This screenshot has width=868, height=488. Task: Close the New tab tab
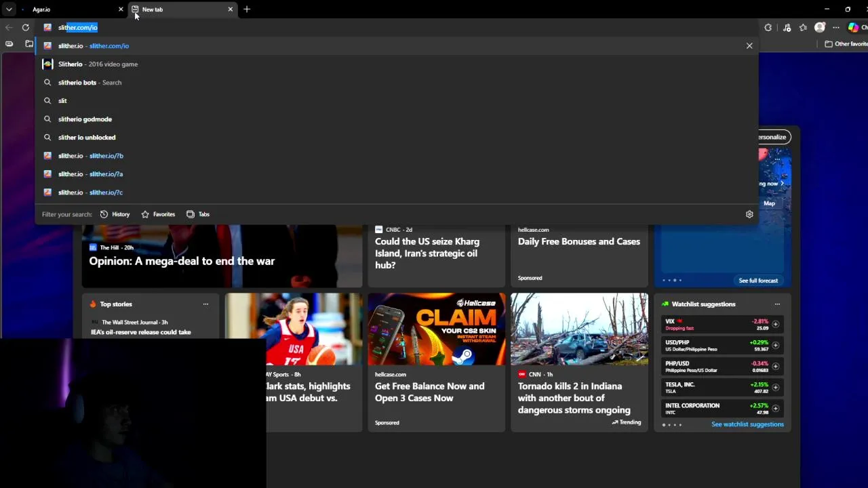pos(231,9)
